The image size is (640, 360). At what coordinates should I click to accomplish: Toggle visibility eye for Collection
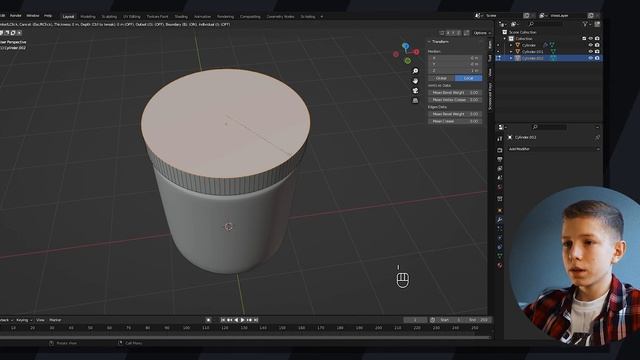pyautogui.click(x=591, y=38)
